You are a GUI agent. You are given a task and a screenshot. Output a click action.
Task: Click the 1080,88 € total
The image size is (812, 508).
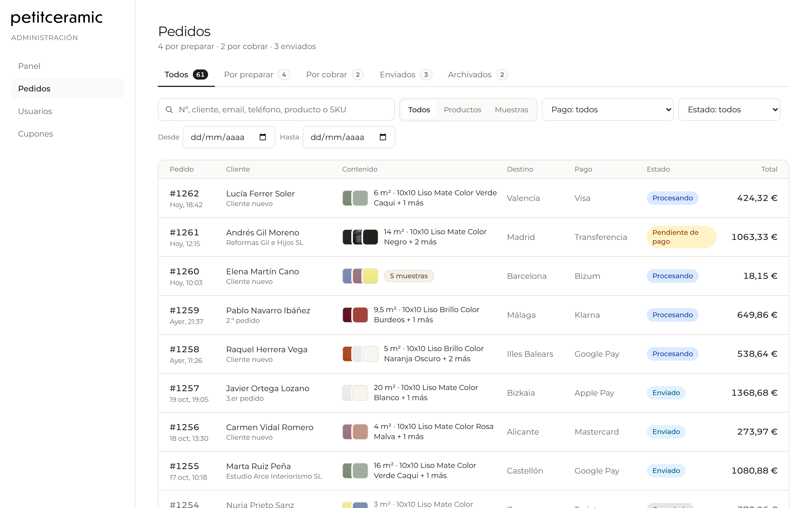754,471
